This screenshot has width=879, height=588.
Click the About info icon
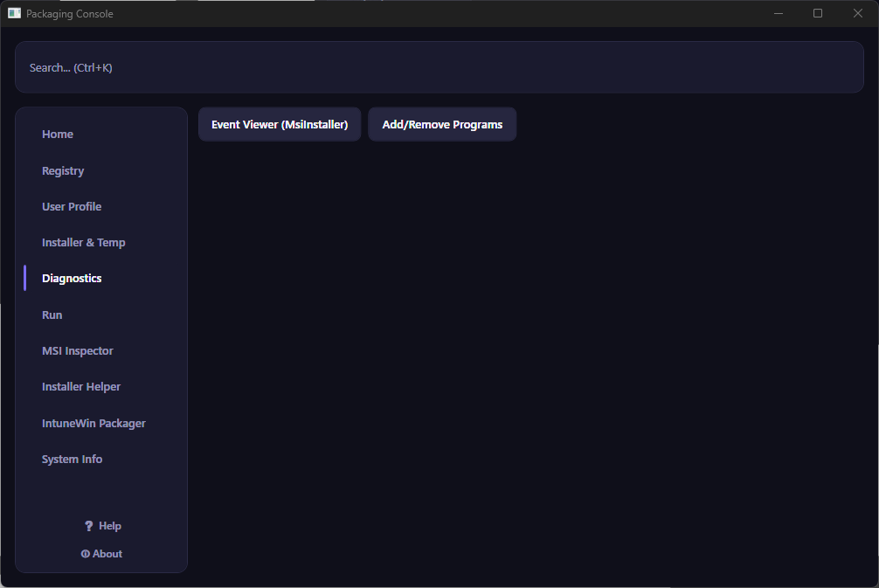pyautogui.click(x=86, y=554)
